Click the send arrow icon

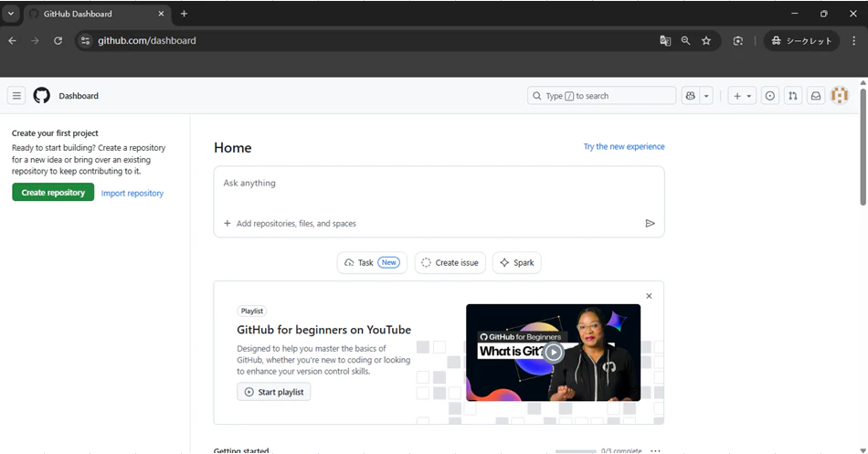pyautogui.click(x=650, y=223)
